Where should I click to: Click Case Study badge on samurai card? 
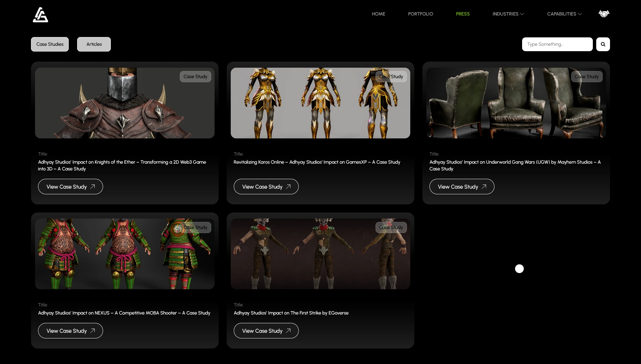tap(195, 227)
